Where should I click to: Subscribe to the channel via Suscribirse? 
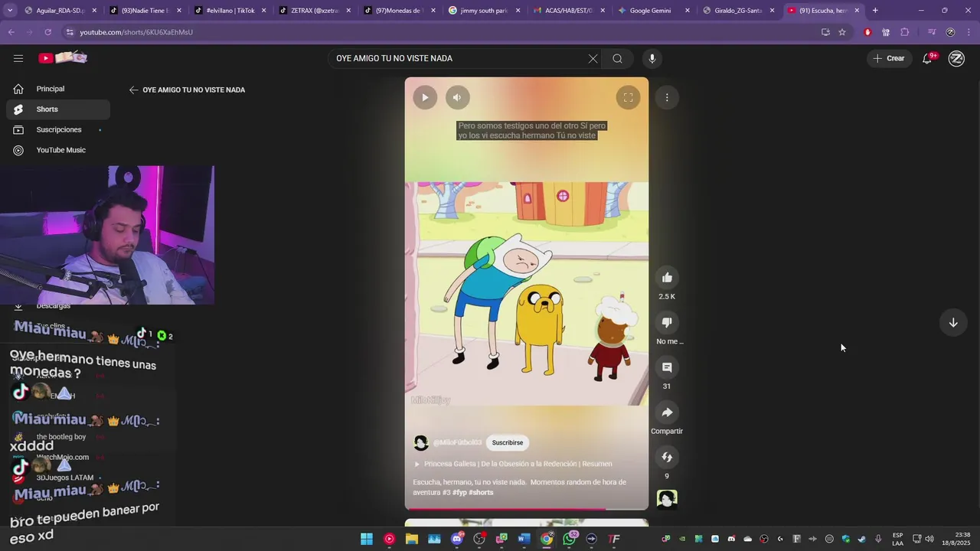tap(508, 443)
